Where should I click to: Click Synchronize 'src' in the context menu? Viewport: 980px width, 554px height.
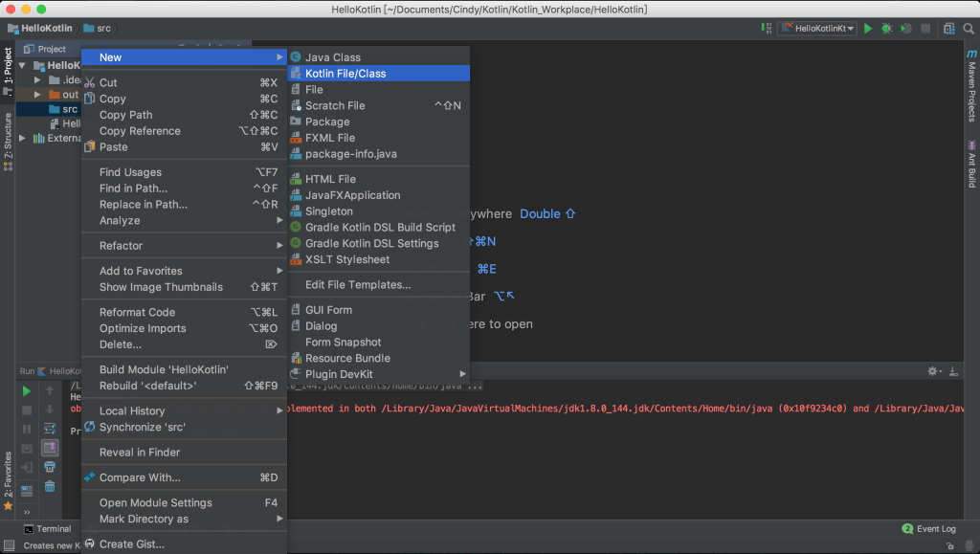[184, 427]
